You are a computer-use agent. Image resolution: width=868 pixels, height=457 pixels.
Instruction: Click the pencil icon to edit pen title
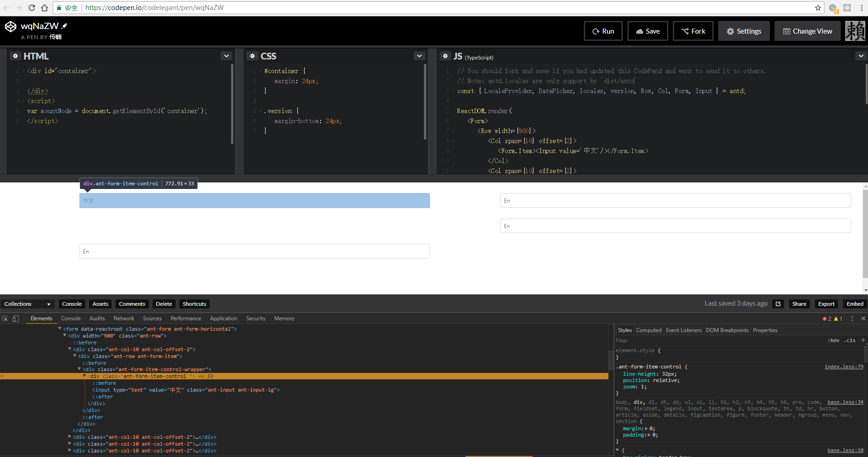click(x=64, y=26)
